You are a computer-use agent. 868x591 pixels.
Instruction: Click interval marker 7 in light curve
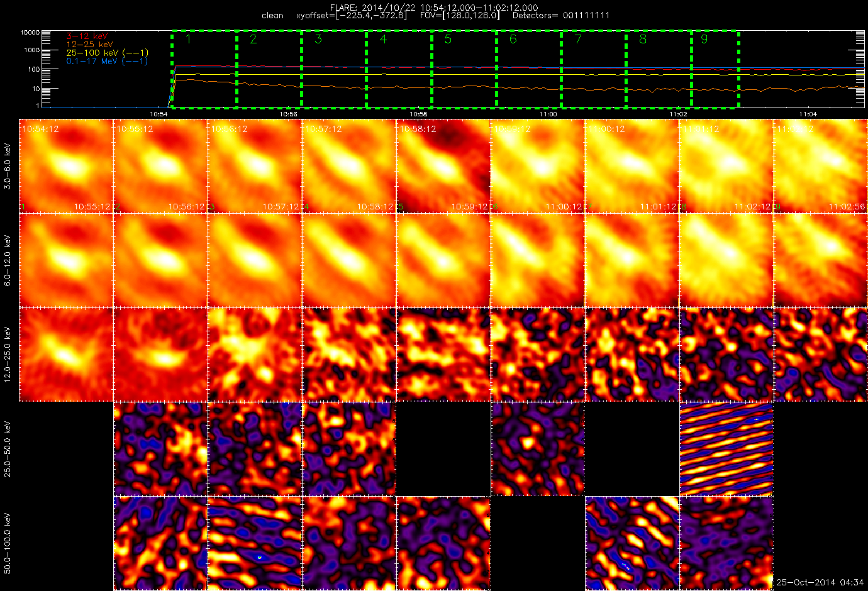pos(578,39)
